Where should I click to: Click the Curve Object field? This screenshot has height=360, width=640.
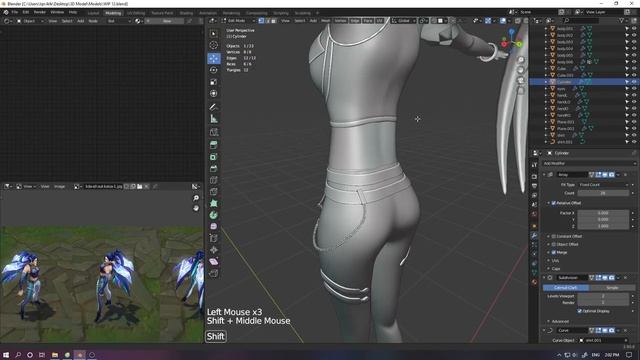coord(604,340)
